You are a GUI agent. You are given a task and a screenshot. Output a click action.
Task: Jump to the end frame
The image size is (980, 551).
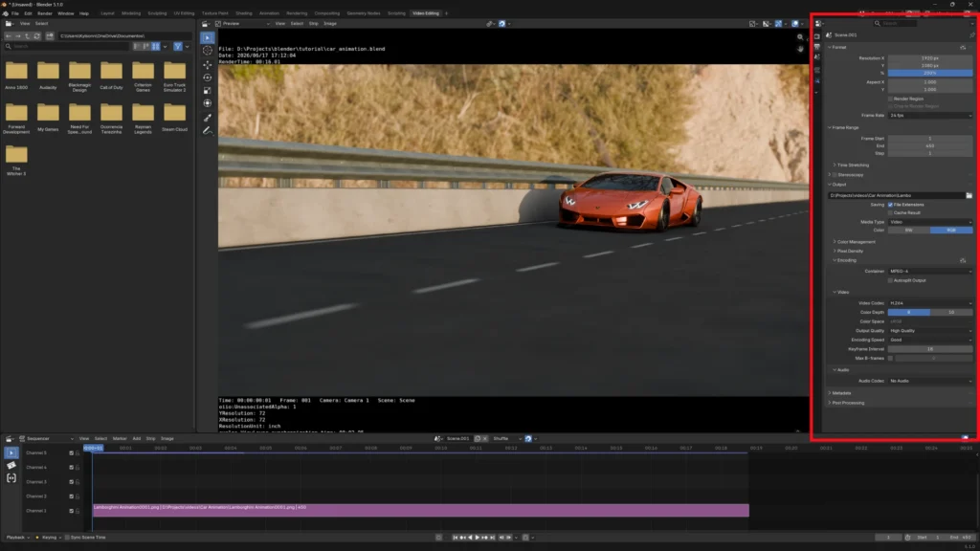coord(493,538)
